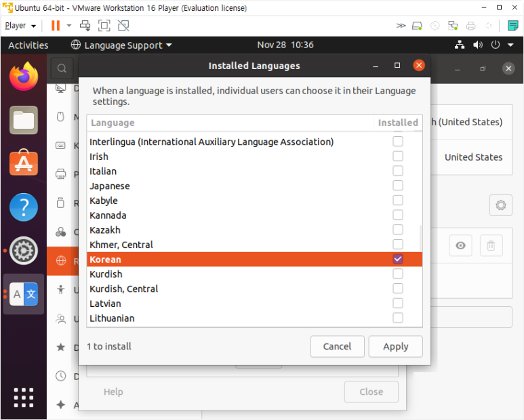Sort by the Installed column header
The width and height of the screenshot is (524, 420).
coord(398,123)
